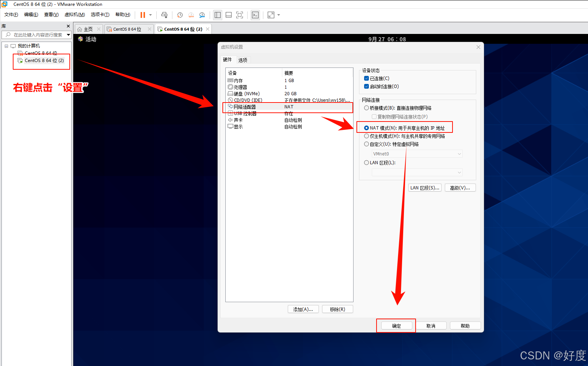This screenshot has height=366, width=588.
Task: Close the 主页 tab
Action: (99, 29)
